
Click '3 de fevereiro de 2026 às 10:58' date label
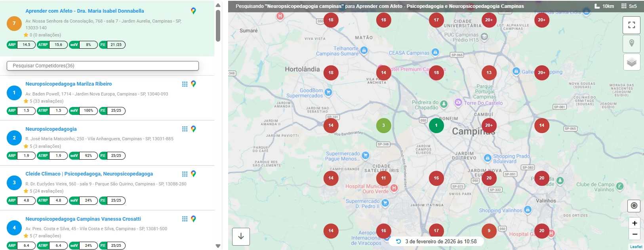point(441,241)
